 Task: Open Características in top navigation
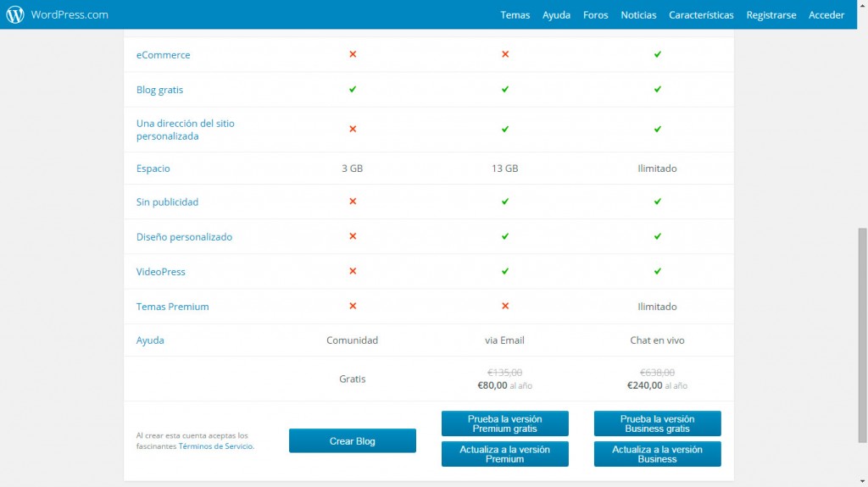[701, 15]
